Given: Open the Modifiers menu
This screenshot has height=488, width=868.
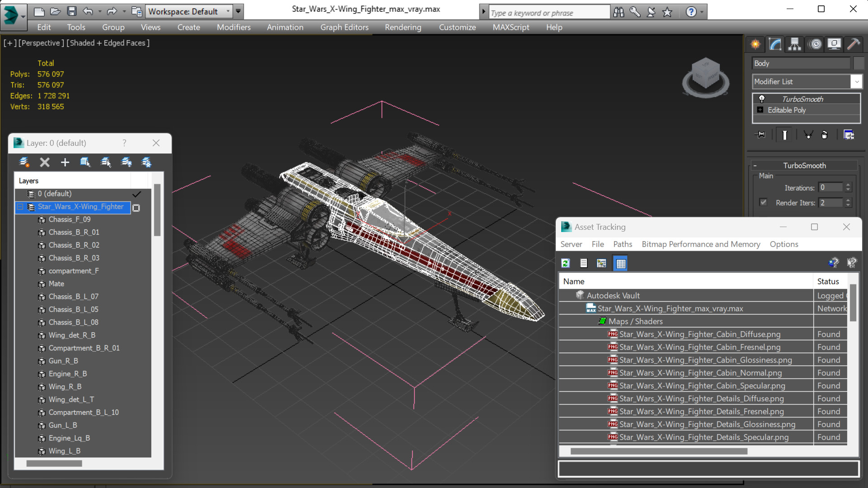Looking at the screenshot, I should click(234, 28).
